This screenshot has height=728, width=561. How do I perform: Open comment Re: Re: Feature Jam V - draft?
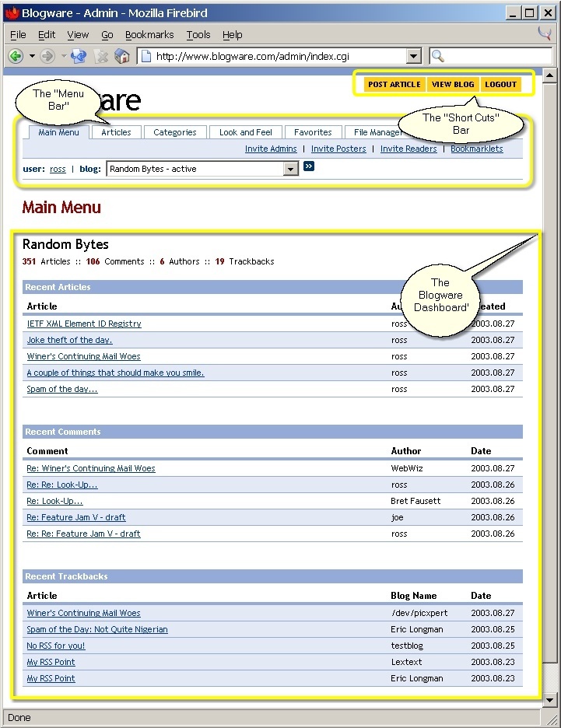[83, 534]
